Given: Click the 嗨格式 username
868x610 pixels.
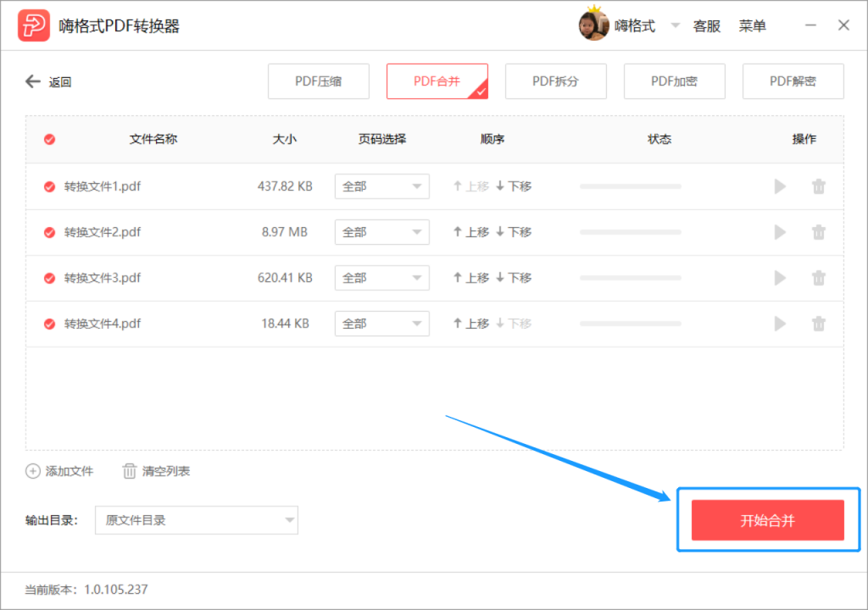Looking at the screenshot, I should coord(635,26).
